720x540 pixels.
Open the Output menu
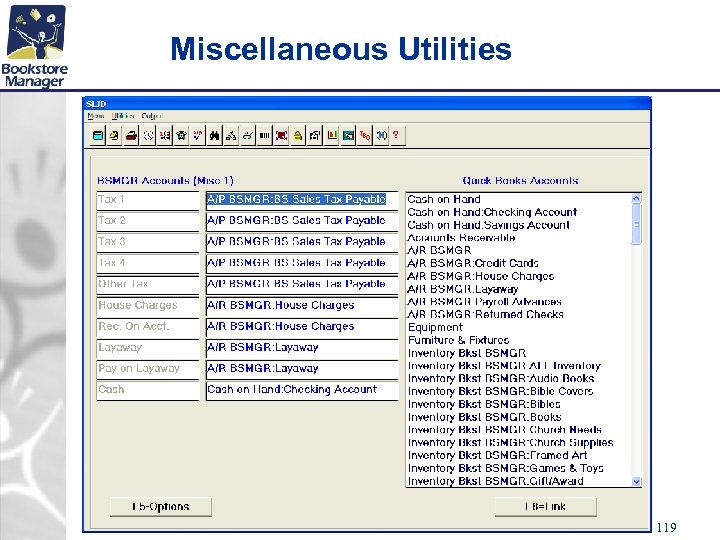coord(152,116)
